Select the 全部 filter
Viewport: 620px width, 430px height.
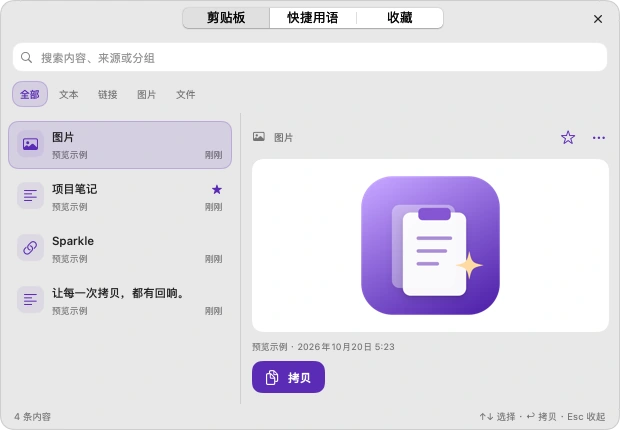30,94
